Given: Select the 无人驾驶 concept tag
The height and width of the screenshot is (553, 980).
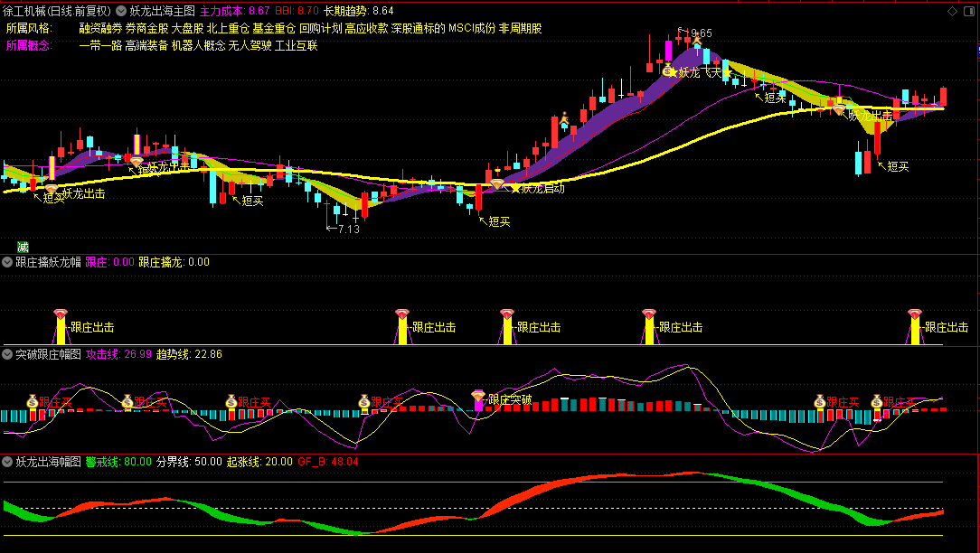Looking at the screenshot, I should coord(250,45).
